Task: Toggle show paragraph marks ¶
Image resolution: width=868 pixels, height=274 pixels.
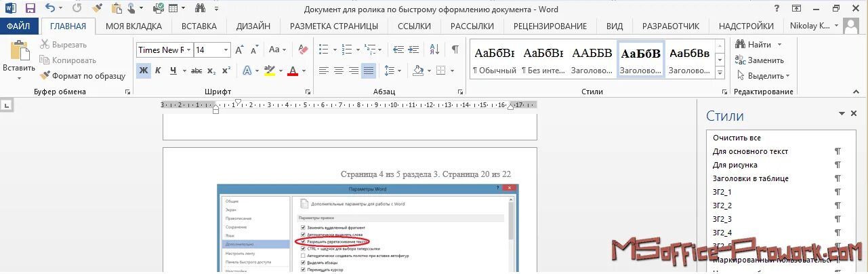Action: 455,50
